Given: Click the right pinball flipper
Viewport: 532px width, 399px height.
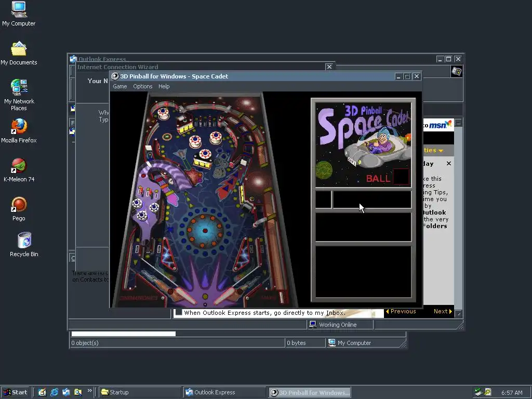Looking at the screenshot, I should point(228,295).
